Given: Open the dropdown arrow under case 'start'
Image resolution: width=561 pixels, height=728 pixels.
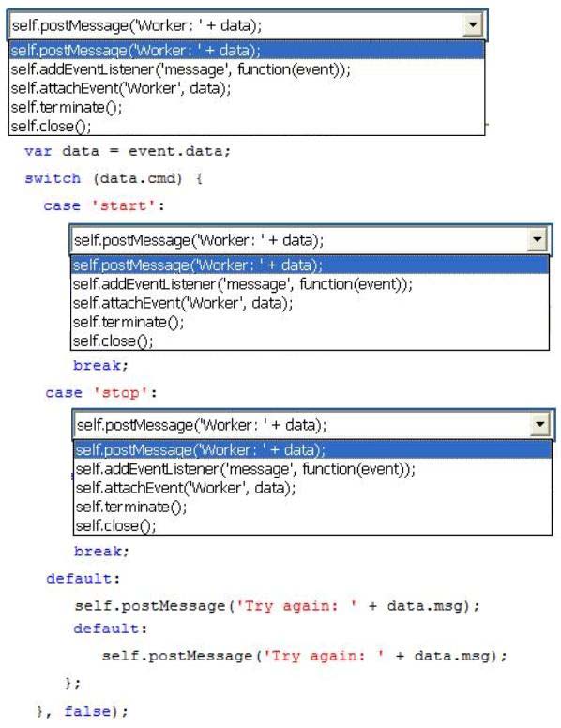Looking at the screenshot, I should [538, 239].
